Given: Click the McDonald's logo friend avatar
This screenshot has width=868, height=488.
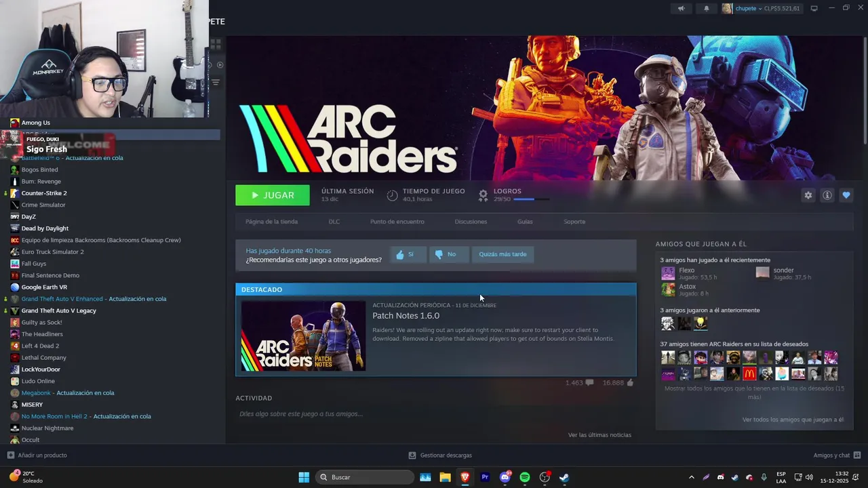Looking at the screenshot, I should coord(749,373).
